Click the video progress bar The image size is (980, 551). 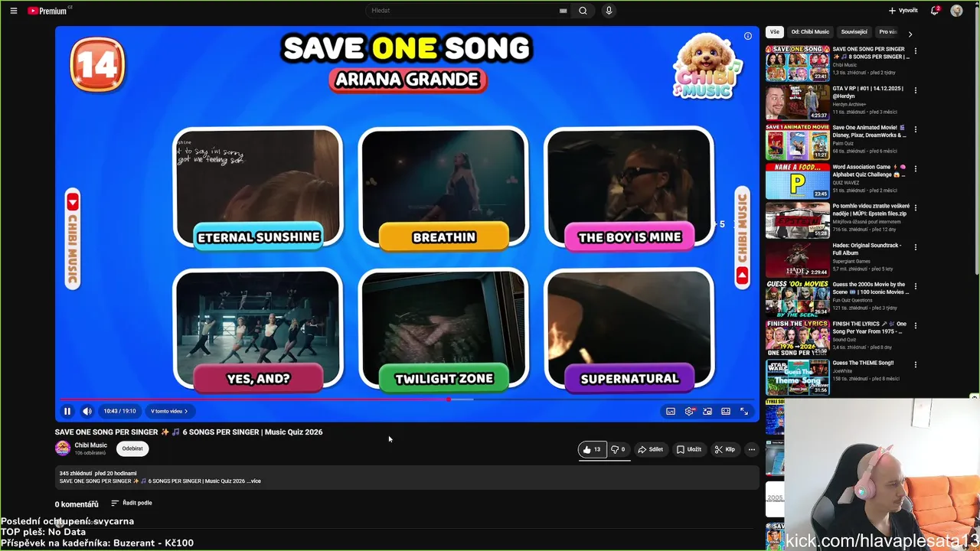407,399
